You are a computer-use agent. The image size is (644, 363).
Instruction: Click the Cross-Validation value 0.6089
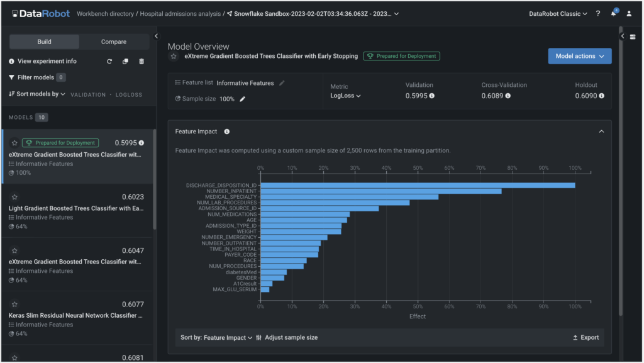492,96
